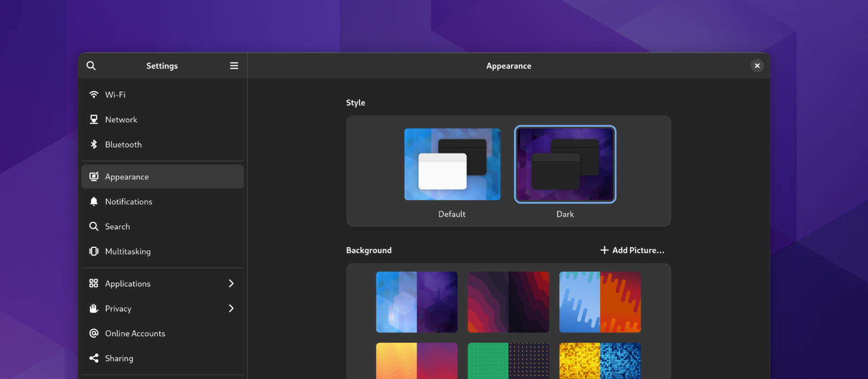Screen dimensions: 868x379
Task: Select the Default light style thumbnail
Action: (452, 164)
